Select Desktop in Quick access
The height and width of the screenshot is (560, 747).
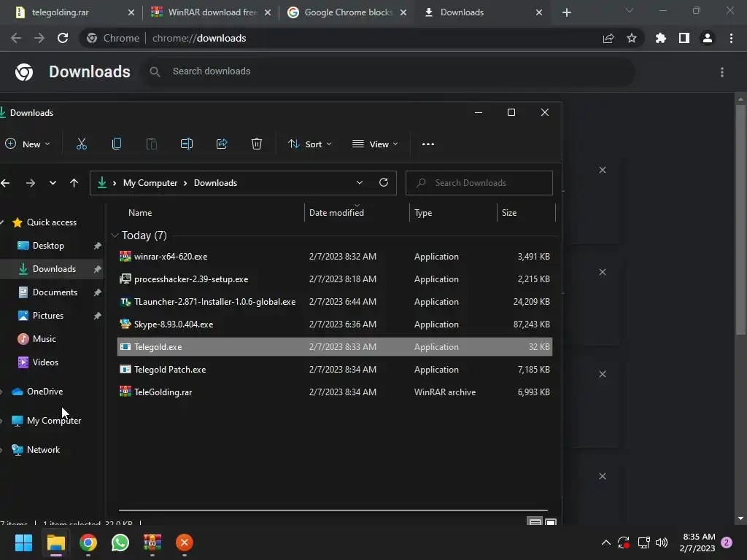point(48,245)
